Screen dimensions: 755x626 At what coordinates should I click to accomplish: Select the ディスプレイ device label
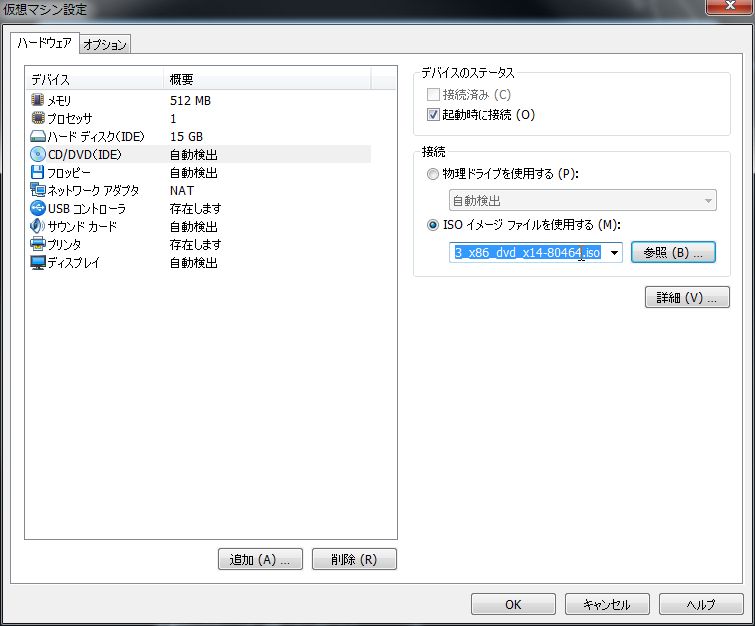tap(74, 262)
